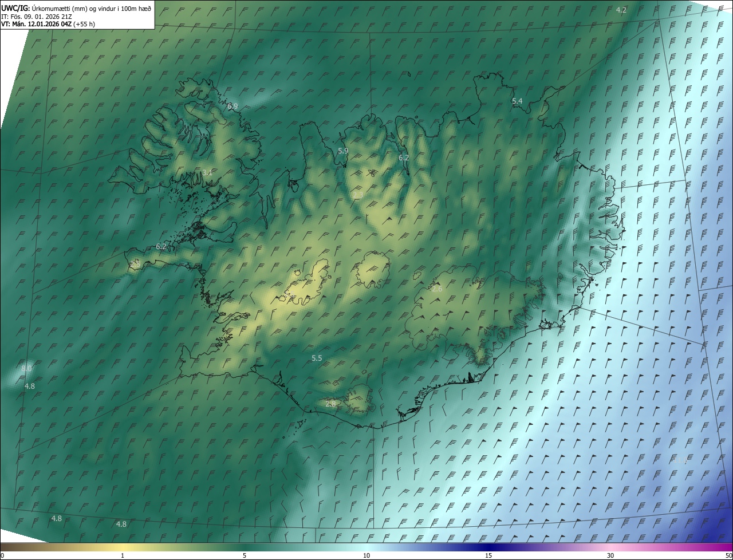This screenshot has width=733, height=560.
Task: Click the 5.5 value label
Action: (x=317, y=358)
